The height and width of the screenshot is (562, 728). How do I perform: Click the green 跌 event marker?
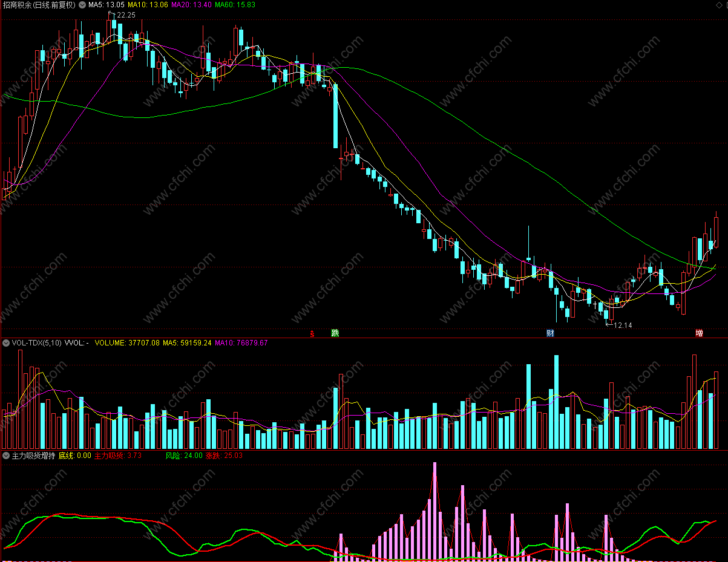335,333
